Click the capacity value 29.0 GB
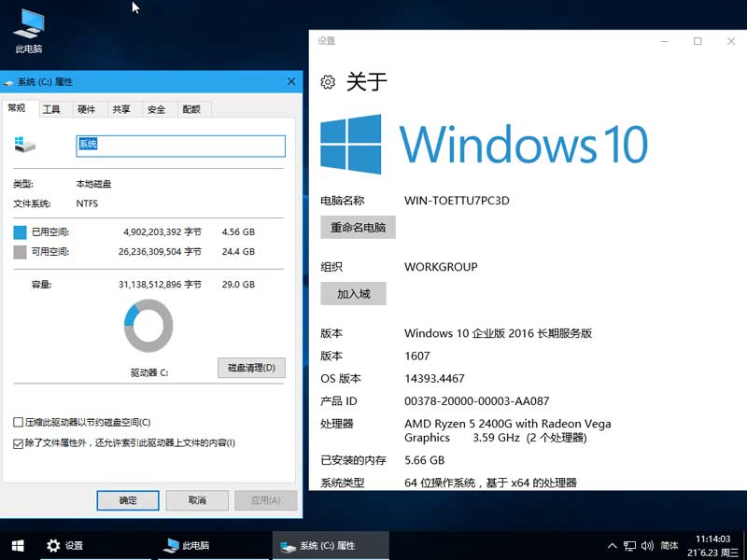Screen dimensions: 747x560 pyautogui.click(x=238, y=285)
